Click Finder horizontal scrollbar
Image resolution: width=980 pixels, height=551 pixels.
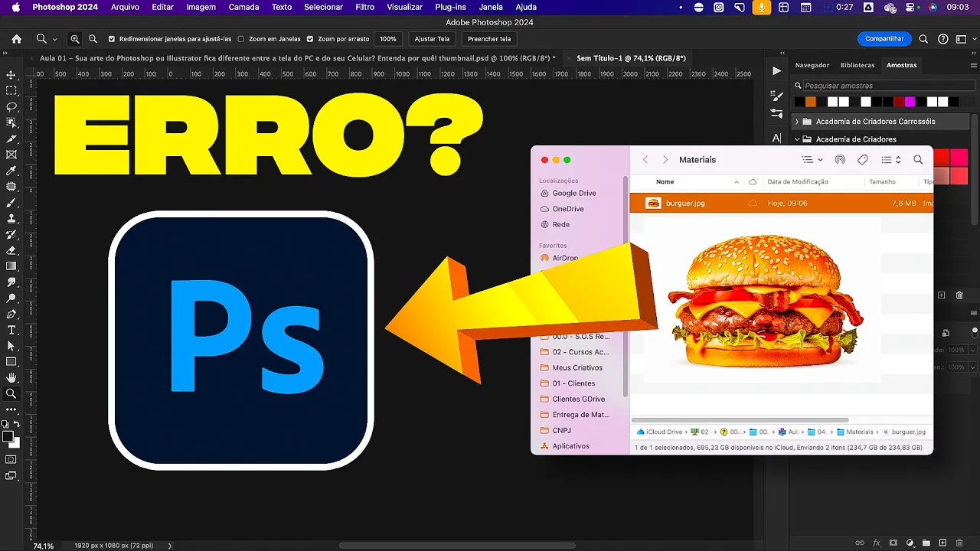740,419
